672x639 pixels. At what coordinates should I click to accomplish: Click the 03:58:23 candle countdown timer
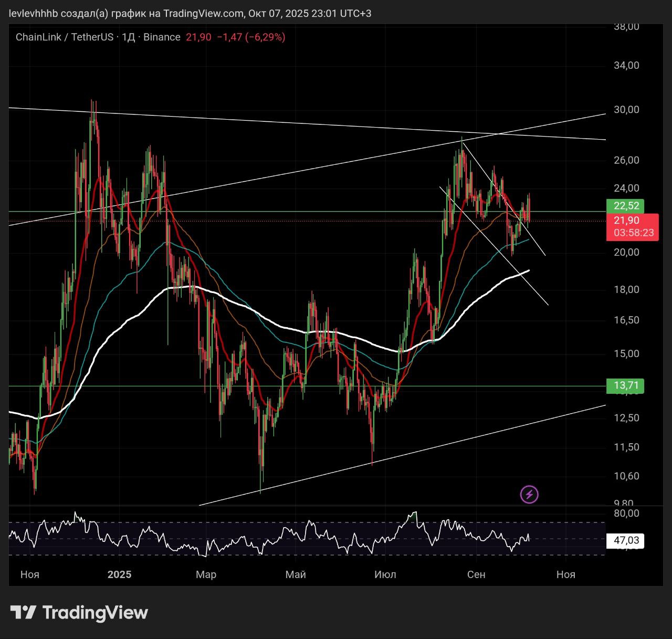633,233
